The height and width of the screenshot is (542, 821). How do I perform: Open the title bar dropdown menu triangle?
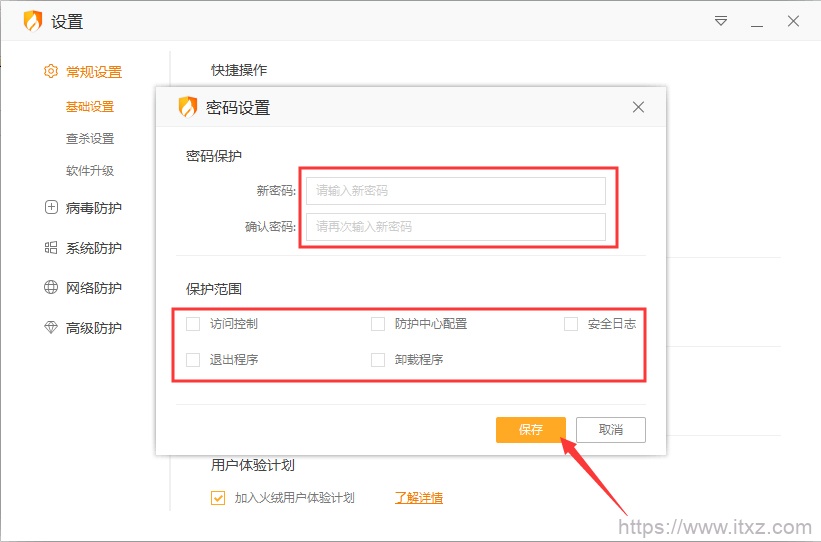pyautogui.click(x=721, y=21)
